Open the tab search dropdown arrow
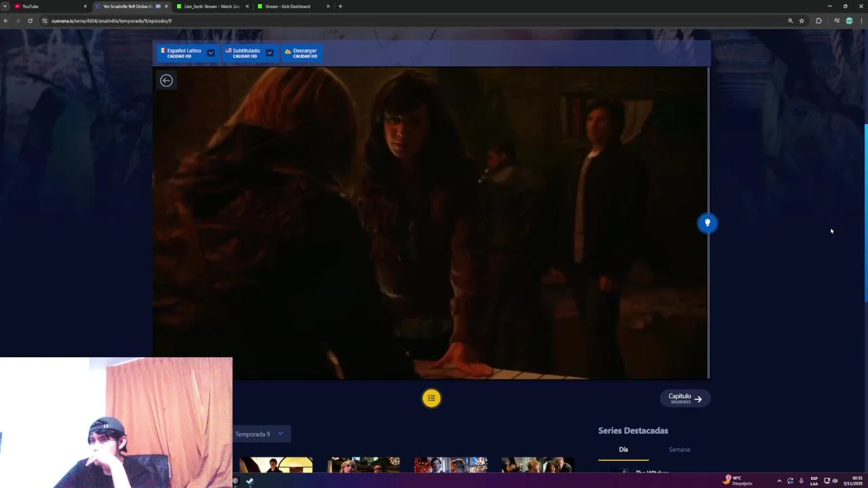The height and width of the screenshot is (488, 868). tap(5, 6)
